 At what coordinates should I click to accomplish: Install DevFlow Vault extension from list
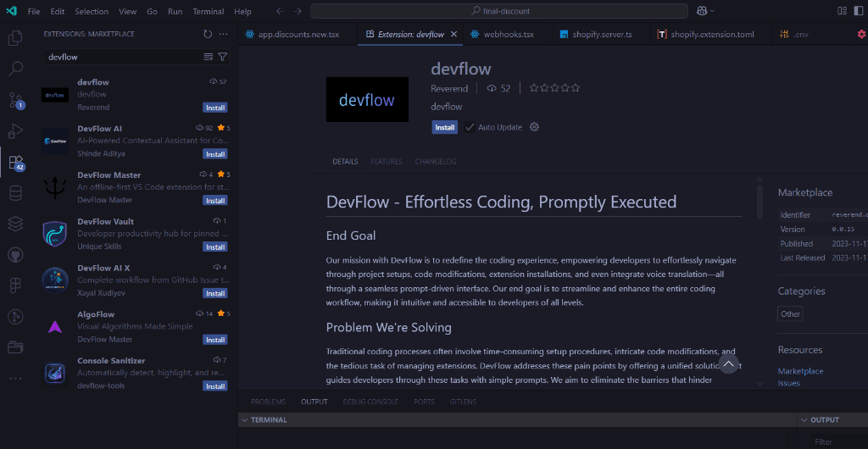[214, 247]
